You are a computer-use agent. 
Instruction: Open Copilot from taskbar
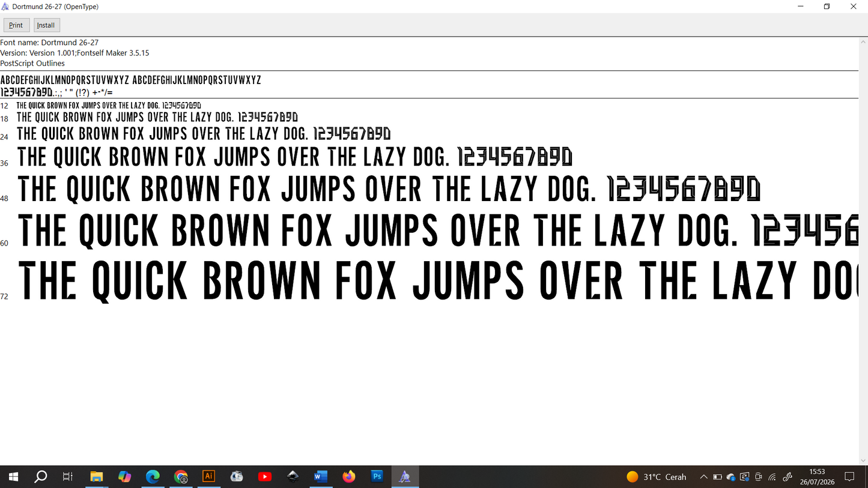point(124,477)
